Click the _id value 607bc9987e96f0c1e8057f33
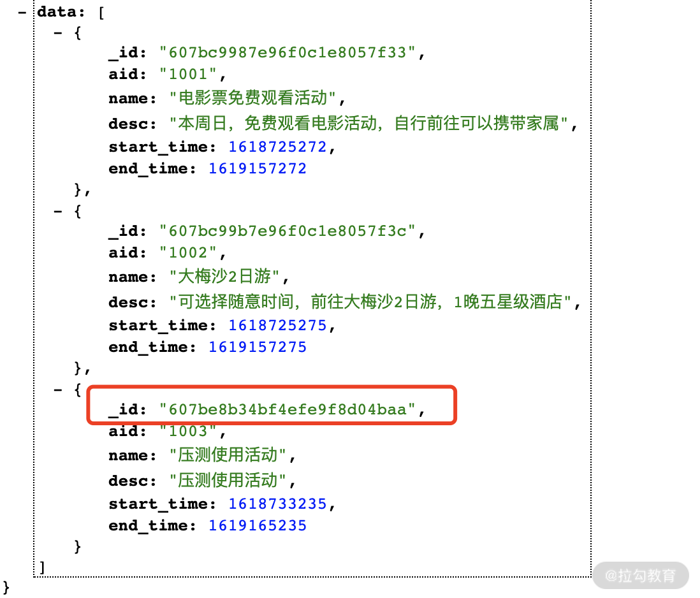 288,53
